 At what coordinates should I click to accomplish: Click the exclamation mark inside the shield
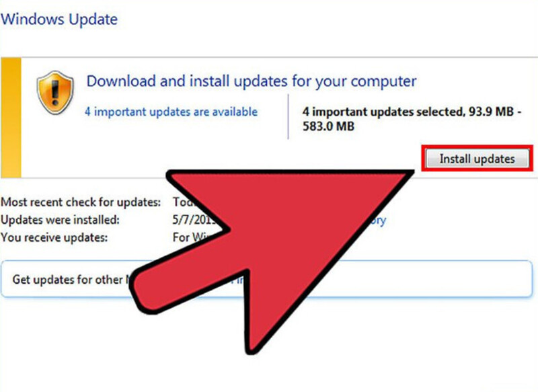[55, 91]
